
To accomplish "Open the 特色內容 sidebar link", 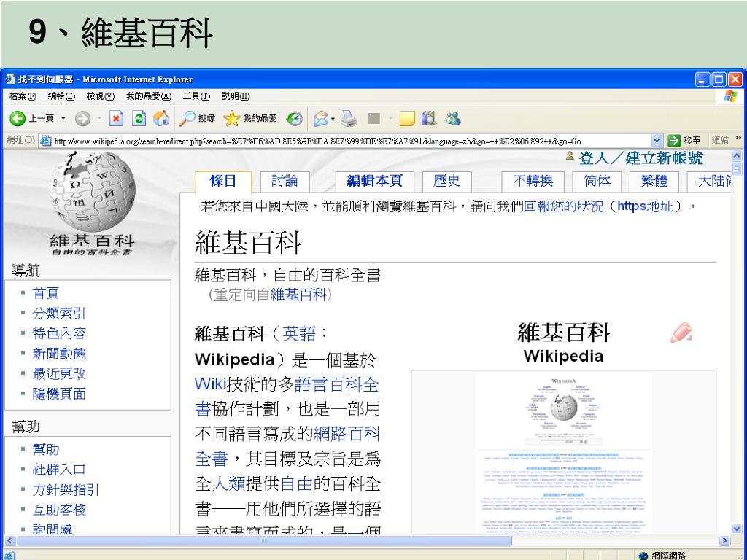I will point(59,333).
